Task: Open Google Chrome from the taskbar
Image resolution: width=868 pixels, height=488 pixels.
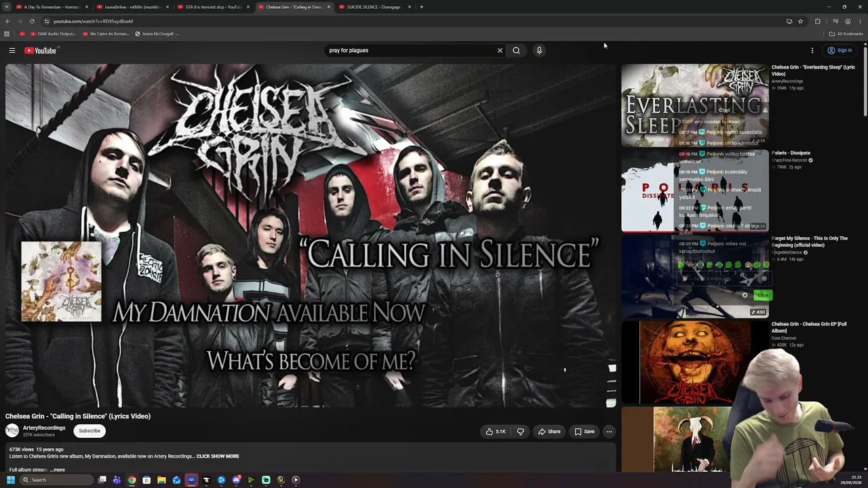Action: (x=132, y=480)
